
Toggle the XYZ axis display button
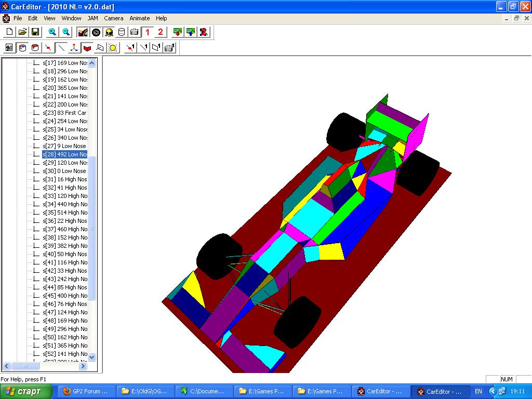[x=74, y=48]
